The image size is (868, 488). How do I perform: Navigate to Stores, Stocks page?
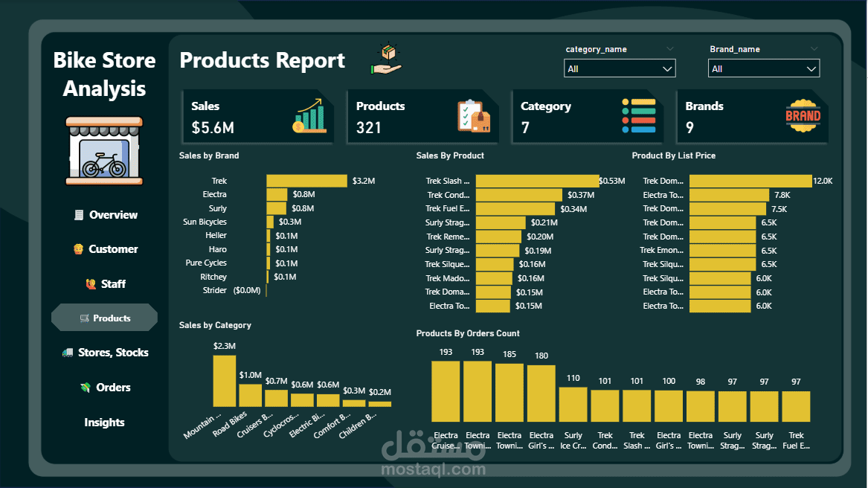click(x=113, y=353)
